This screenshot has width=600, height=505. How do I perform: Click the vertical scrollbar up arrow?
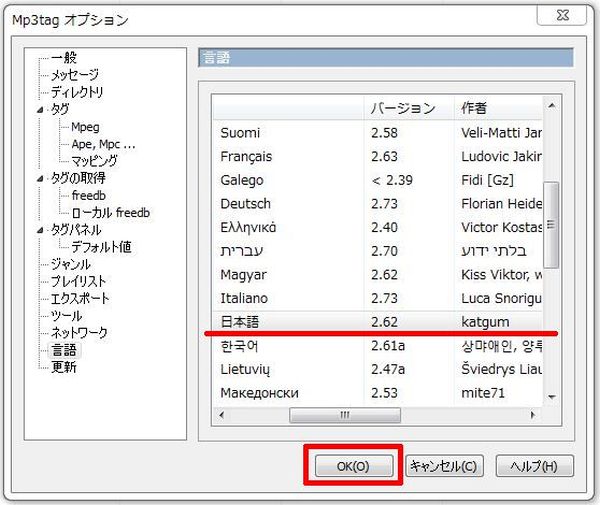click(551, 106)
